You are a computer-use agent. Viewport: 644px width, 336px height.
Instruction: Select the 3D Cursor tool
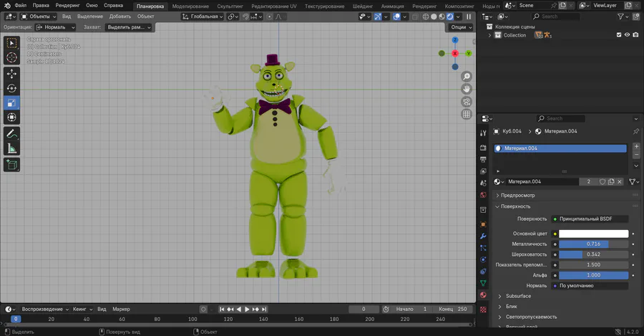coord(11,57)
